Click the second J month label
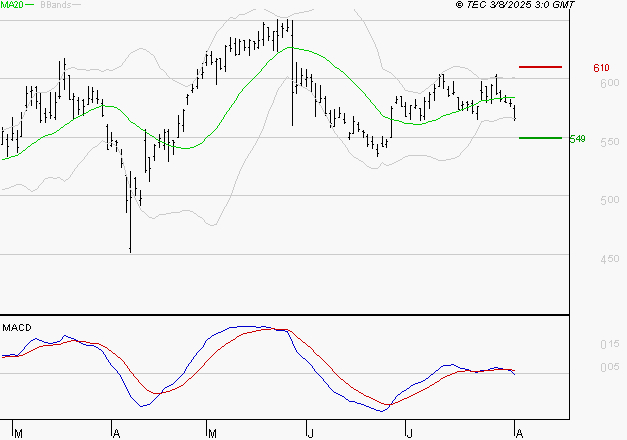This screenshot has height=440, width=627. 409,434
